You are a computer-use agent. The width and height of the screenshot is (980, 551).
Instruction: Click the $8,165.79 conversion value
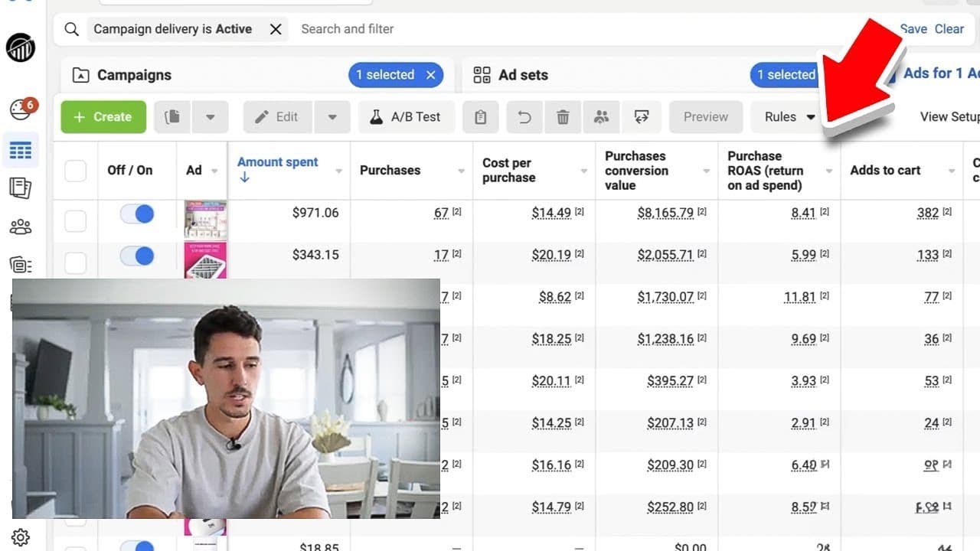click(665, 213)
